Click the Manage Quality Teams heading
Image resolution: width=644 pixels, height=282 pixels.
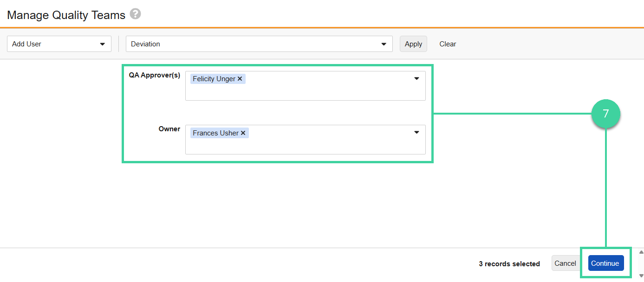(x=65, y=14)
